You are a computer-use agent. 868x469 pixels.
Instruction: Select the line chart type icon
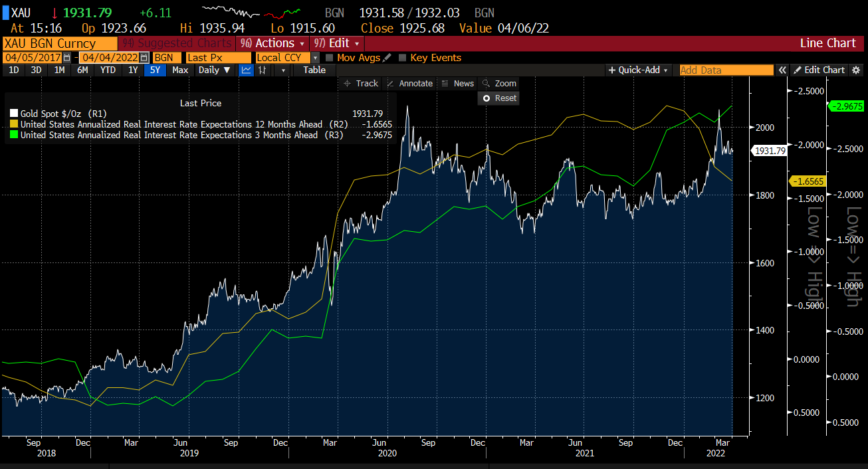[247, 70]
